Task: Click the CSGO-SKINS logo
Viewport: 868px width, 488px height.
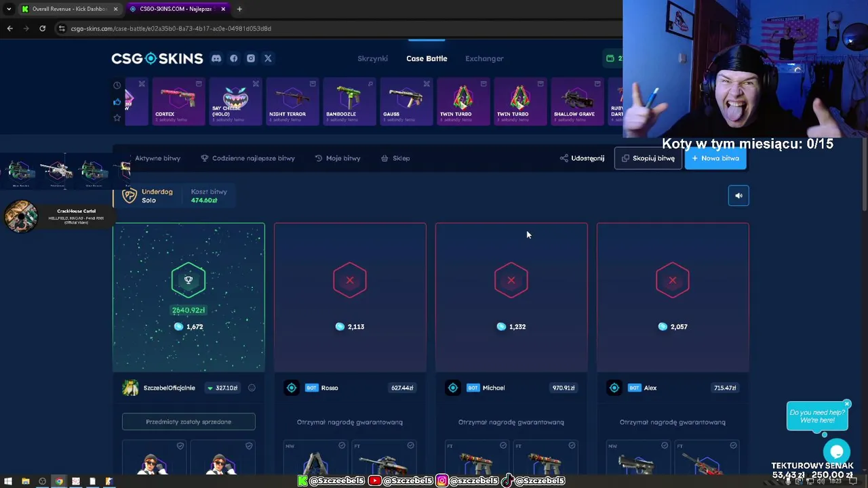Action: click(x=157, y=58)
